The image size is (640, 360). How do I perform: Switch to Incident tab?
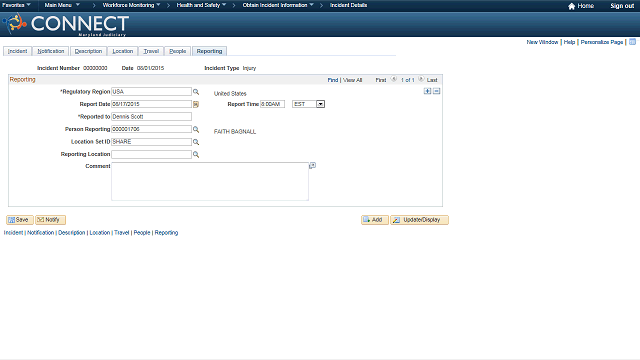point(18,51)
